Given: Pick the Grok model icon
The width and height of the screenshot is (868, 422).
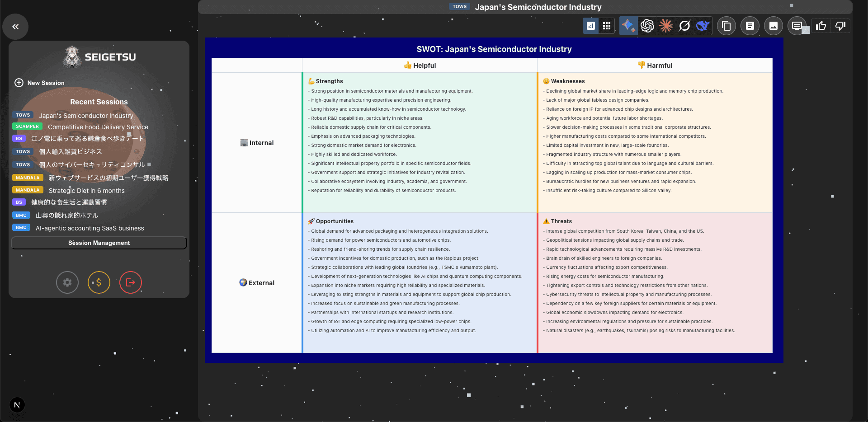Looking at the screenshot, I should tap(684, 26).
